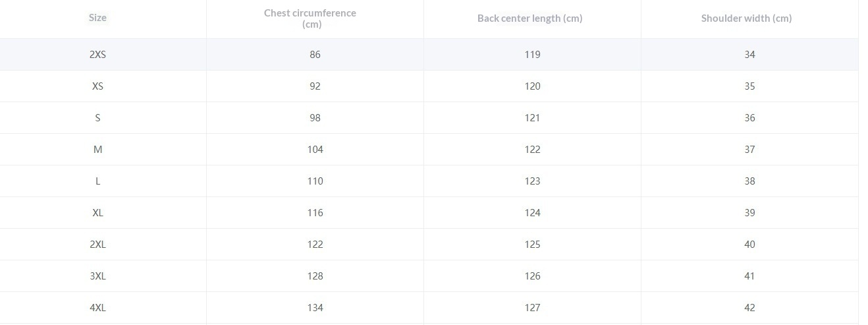This screenshot has width=868, height=325.
Task: Select shoulder width value 42 for 4XL
Action: [x=749, y=308]
